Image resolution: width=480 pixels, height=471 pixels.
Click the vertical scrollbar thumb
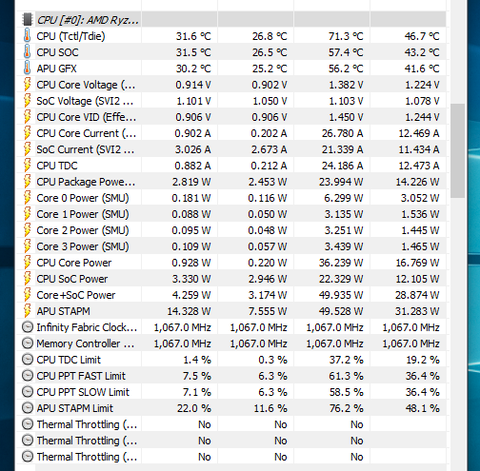[457, 151]
